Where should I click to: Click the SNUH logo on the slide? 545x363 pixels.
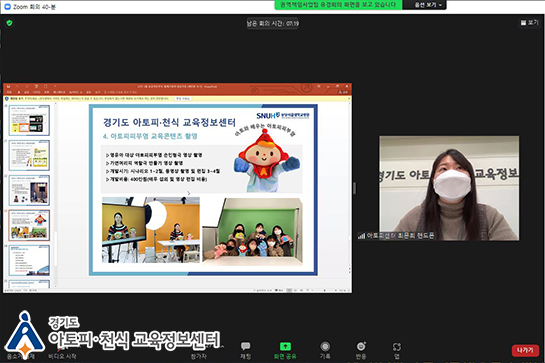coord(283,115)
